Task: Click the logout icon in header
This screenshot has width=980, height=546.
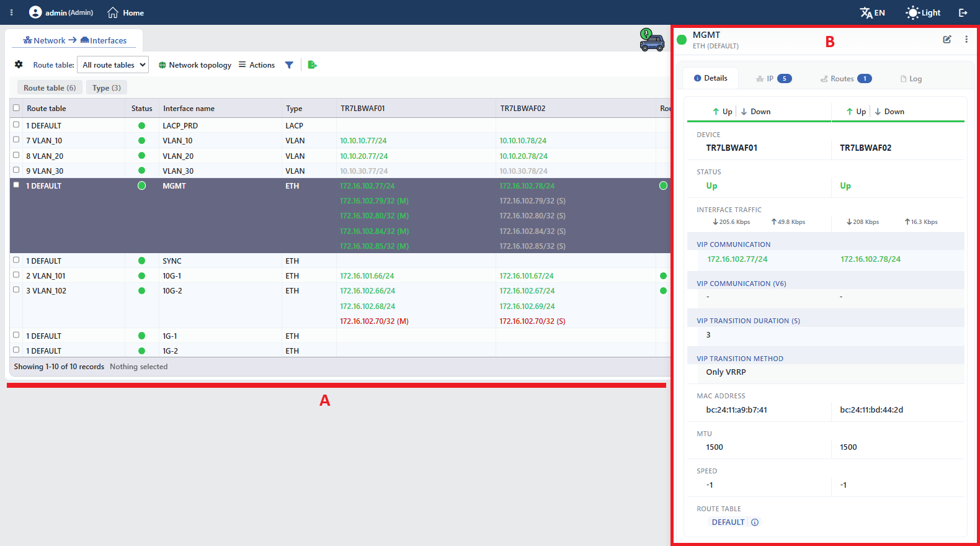Action: click(963, 12)
